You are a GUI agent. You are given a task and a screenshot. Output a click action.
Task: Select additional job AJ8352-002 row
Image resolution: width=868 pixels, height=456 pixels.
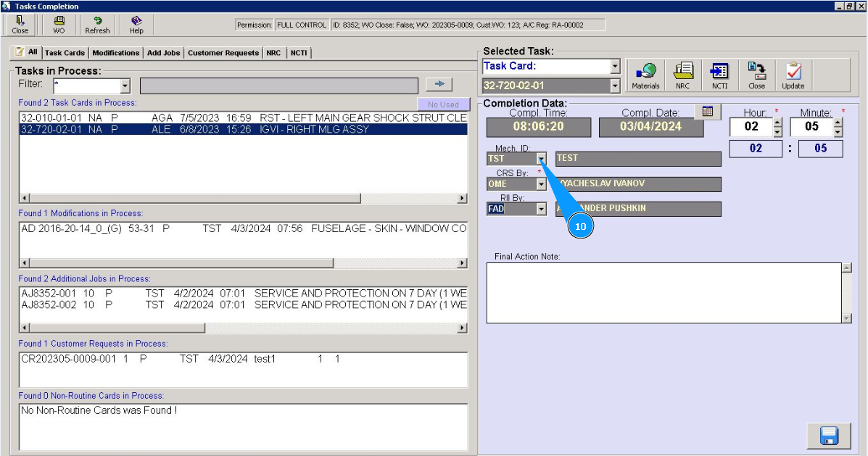click(244, 305)
